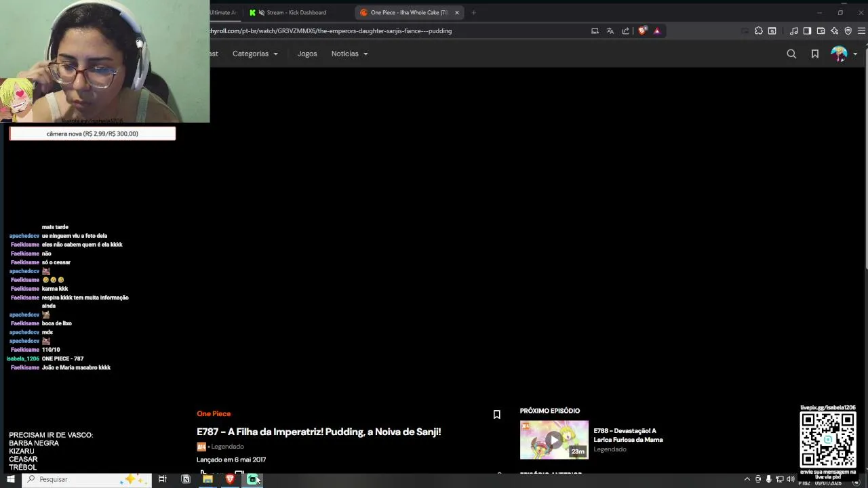Open the tab search icon in toolbar

(772, 30)
